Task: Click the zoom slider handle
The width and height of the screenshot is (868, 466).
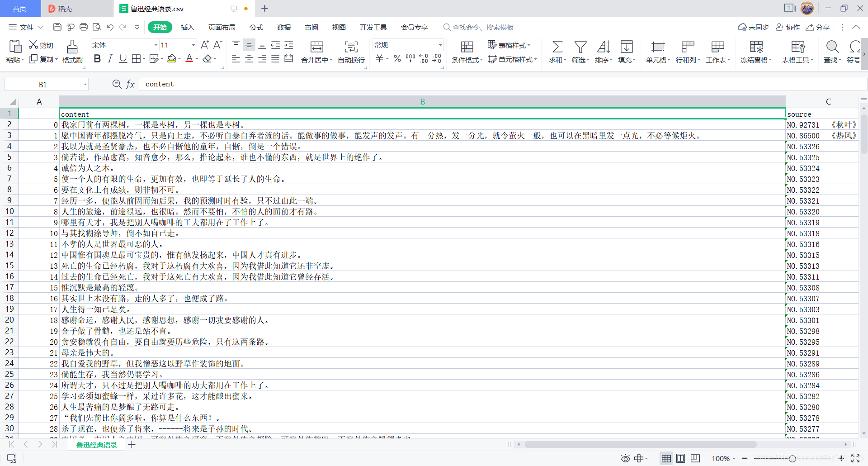Action: (792, 458)
